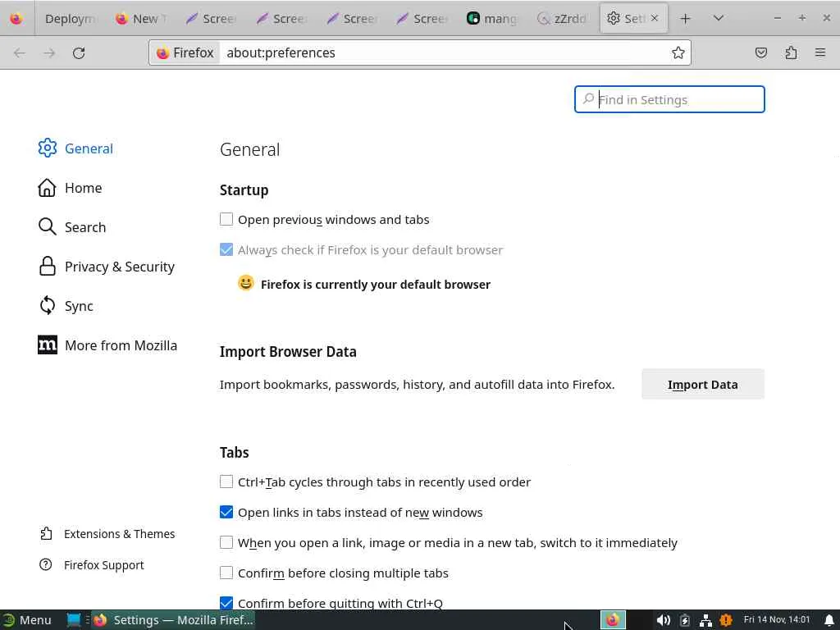Close the Settings tab

pos(654,18)
